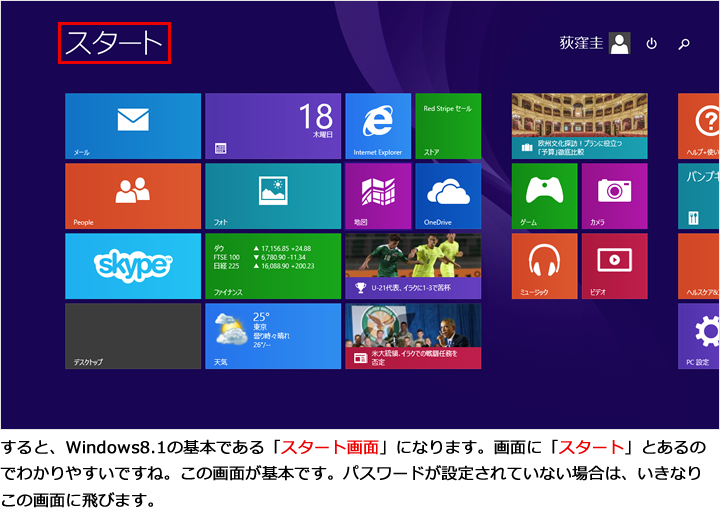720x509 pixels.
Task: Open the People tile
Action: tap(133, 196)
